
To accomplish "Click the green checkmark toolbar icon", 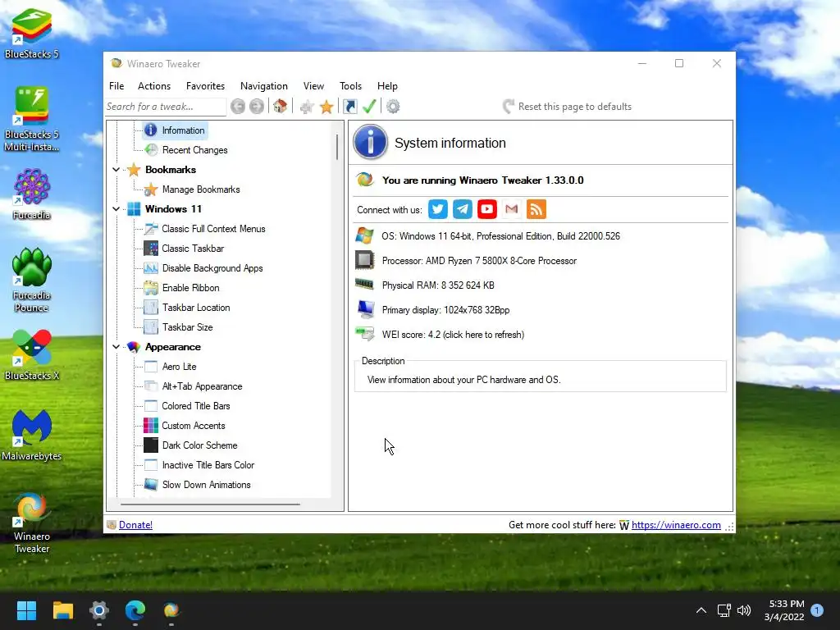I will (x=369, y=107).
